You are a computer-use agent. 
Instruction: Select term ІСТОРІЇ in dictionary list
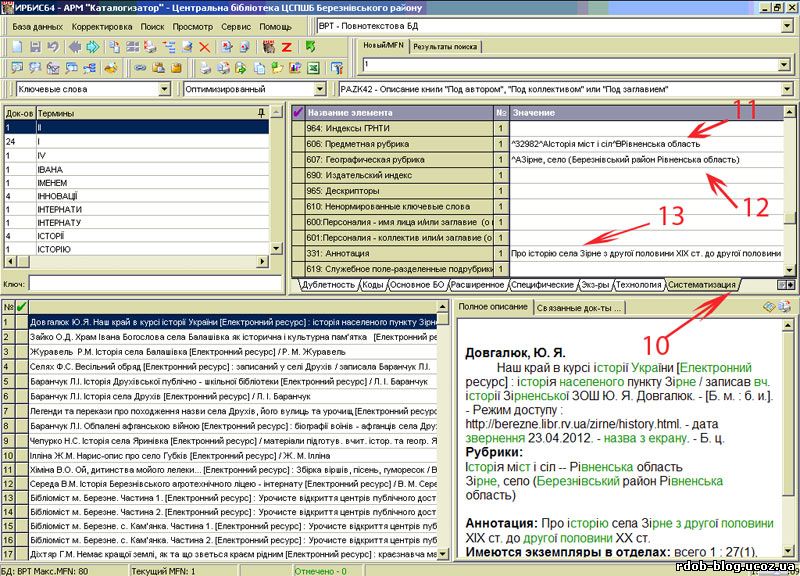tap(52, 235)
